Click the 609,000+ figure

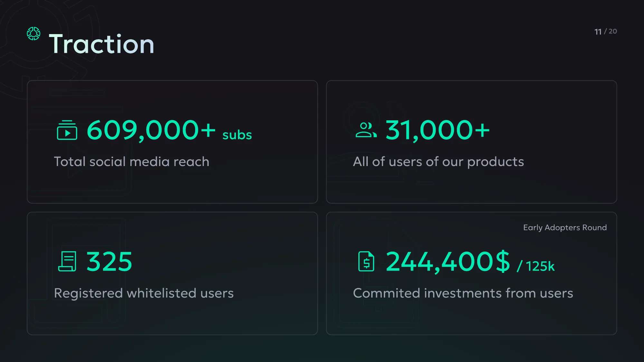click(x=151, y=130)
